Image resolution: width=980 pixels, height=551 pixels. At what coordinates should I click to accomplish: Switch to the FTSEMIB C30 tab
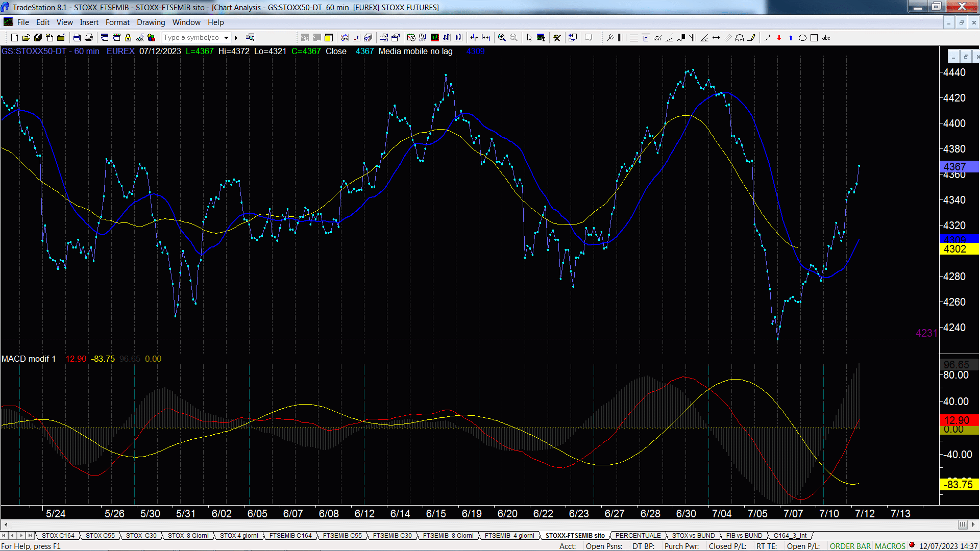pos(392,535)
